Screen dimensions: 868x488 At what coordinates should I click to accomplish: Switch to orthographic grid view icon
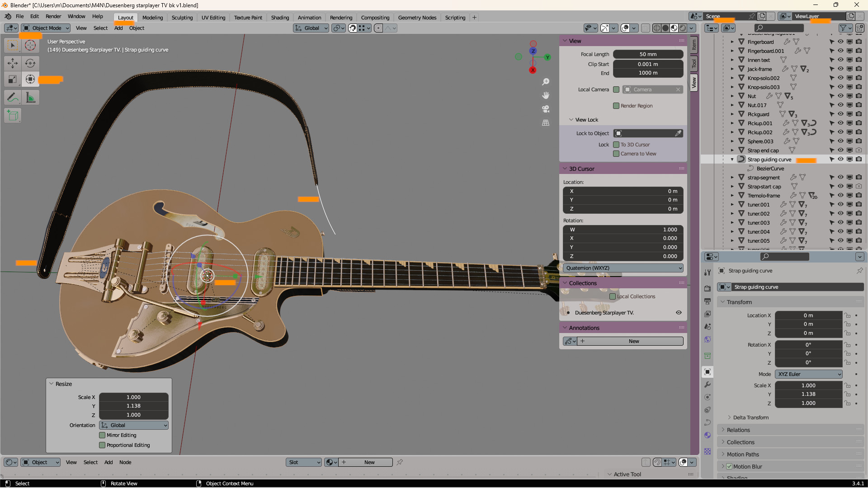click(x=546, y=122)
